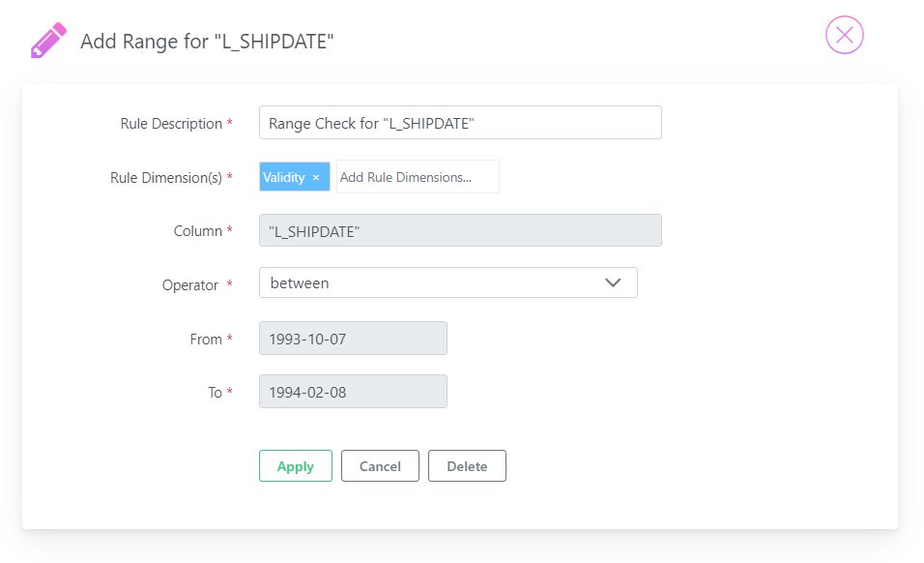Click the Column label
924x563 pixels.
[197, 231]
